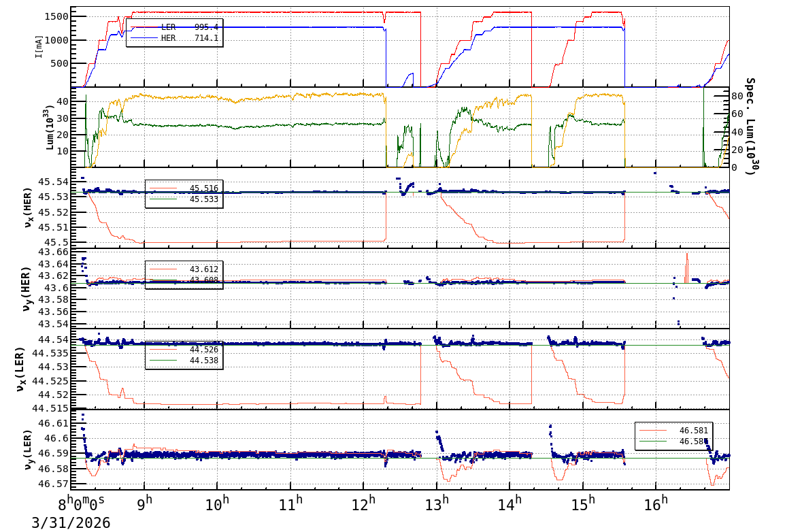Click the 1000 tick on current axis
The height and width of the screenshot is (532, 785).
(x=56, y=40)
